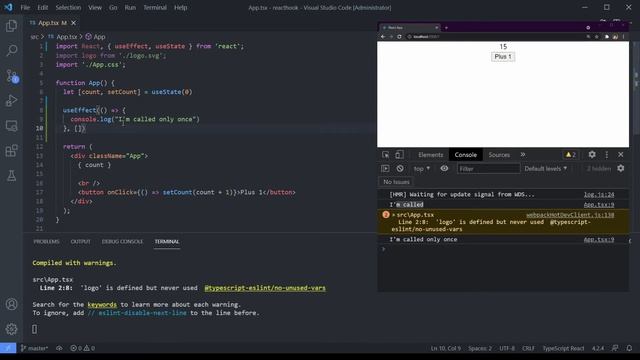
Task: Click the browser back arrow
Action: tap(383, 37)
